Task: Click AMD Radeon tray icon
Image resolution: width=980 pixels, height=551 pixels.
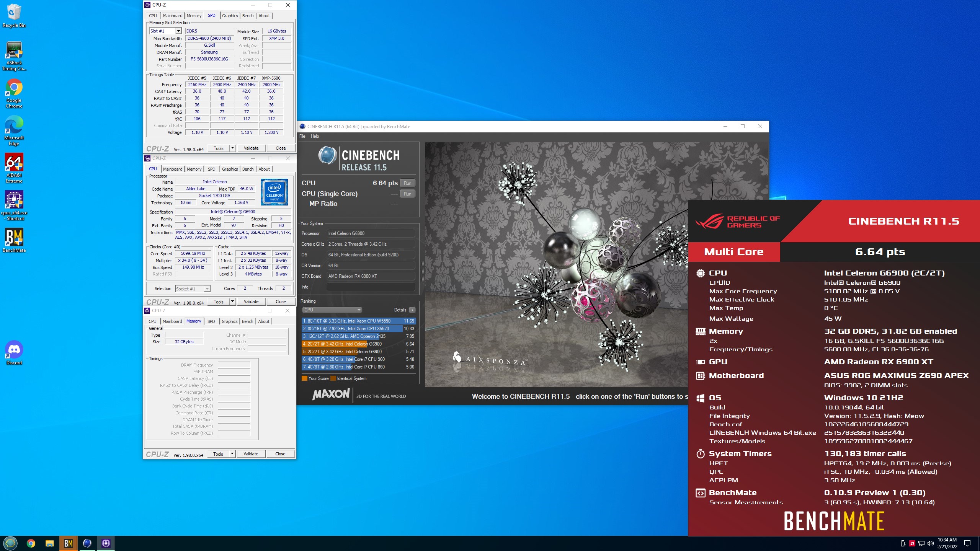Action: tap(912, 543)
